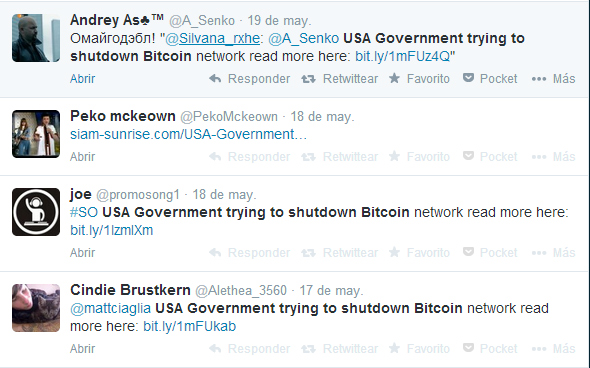Click retweet icon on Andrey's tweet
This screenshot has height=368, width=590.
pyautogui.click(x=308, y=79)
